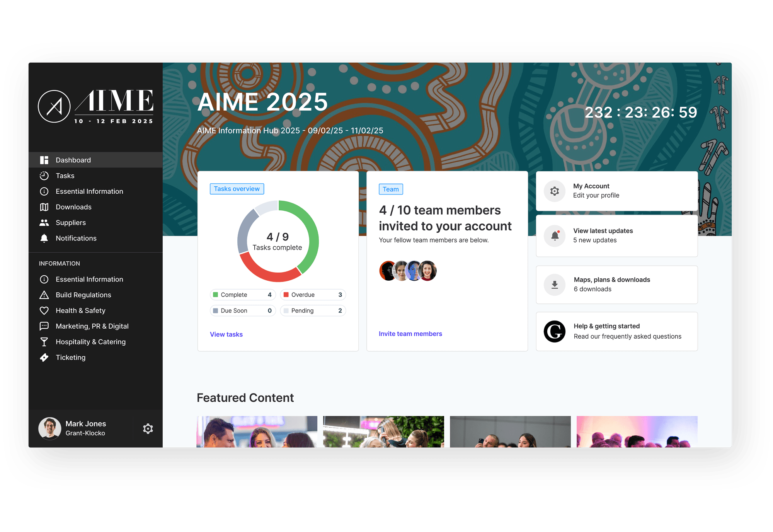
Task: Open the View tasks link
Action: (226, 334)
